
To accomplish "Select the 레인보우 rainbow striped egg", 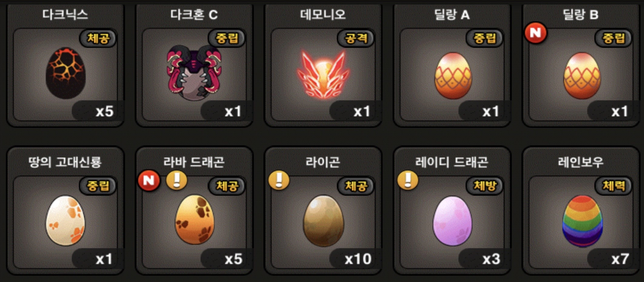I will point(582,221).
